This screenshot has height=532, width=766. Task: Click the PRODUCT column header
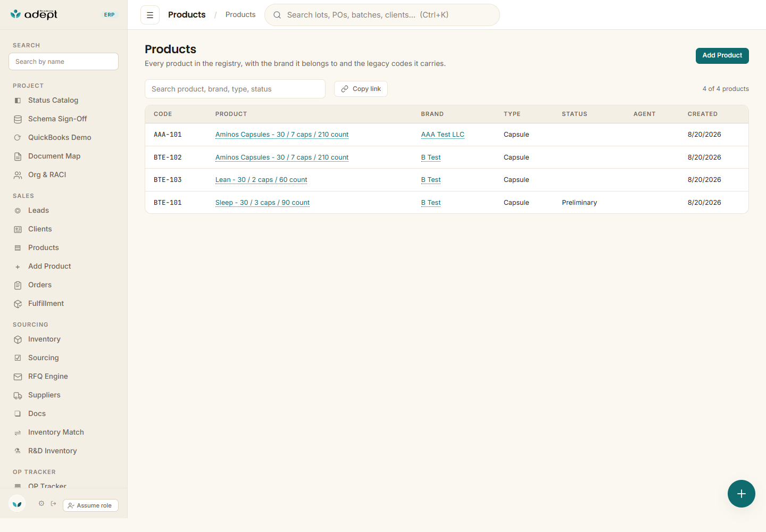(x=231, y=114)
